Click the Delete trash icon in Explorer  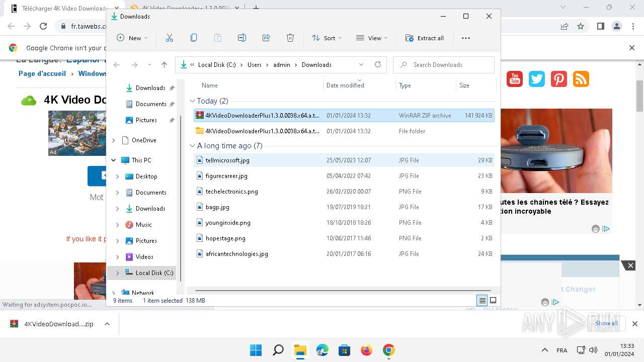pyautogui.click(x=290, y=38)
